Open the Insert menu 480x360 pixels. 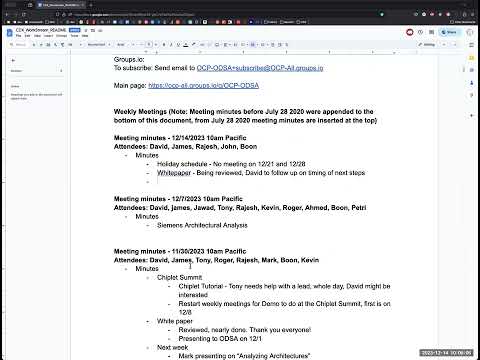[x=48, y=36]
